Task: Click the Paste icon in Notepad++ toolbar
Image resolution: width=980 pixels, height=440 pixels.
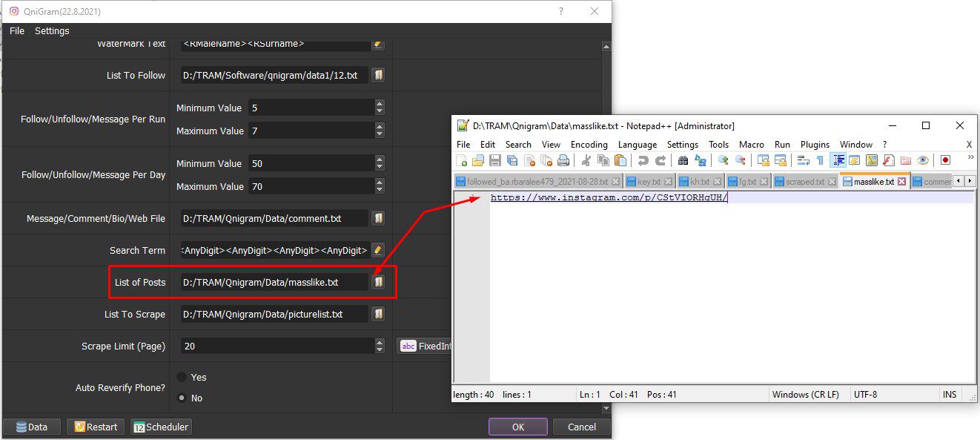Action: (620, 160)
